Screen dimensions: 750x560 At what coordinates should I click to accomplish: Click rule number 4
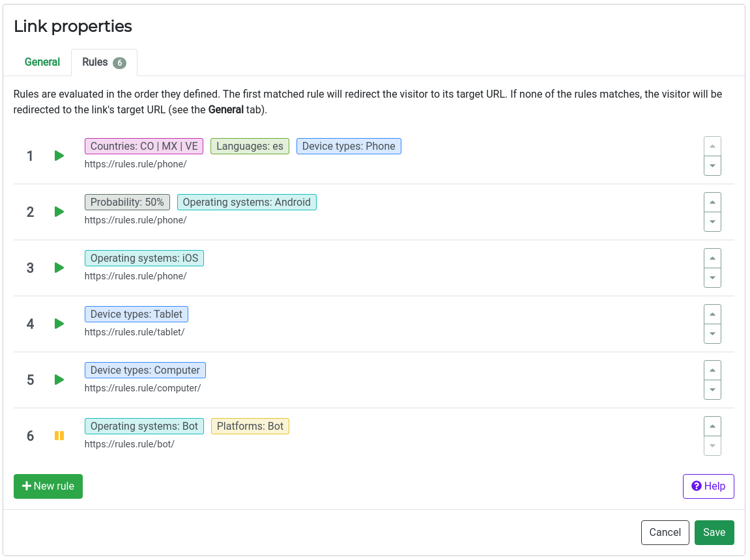click(x=30, y=324)
